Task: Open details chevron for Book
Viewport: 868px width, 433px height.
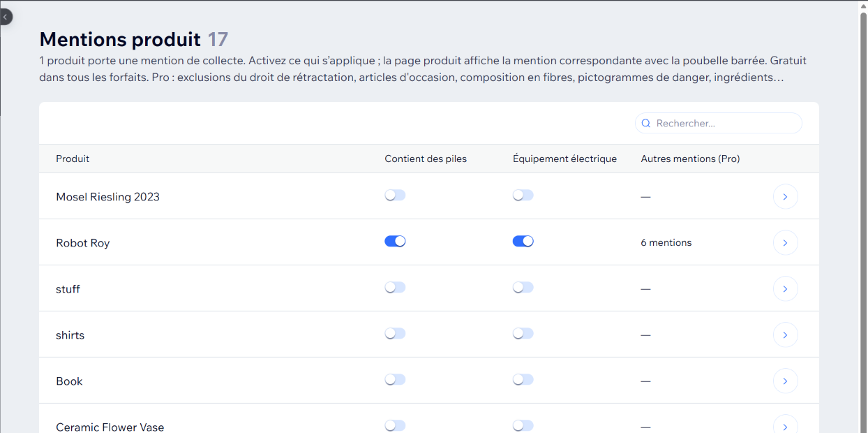Action: click(x=786, y=381)
